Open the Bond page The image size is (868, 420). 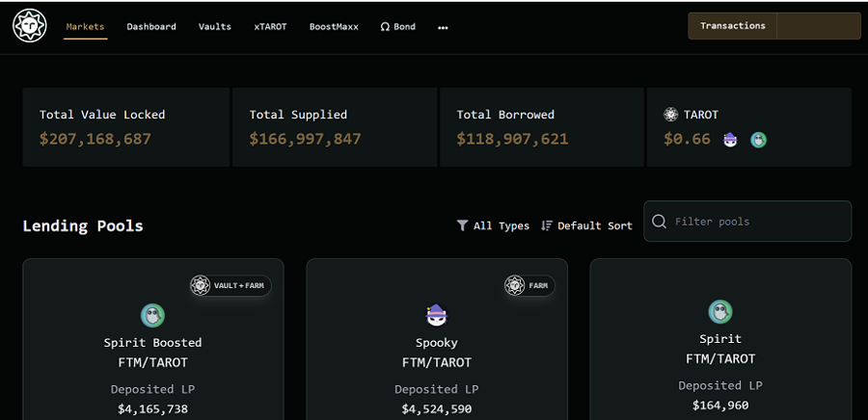coord(398,27)
